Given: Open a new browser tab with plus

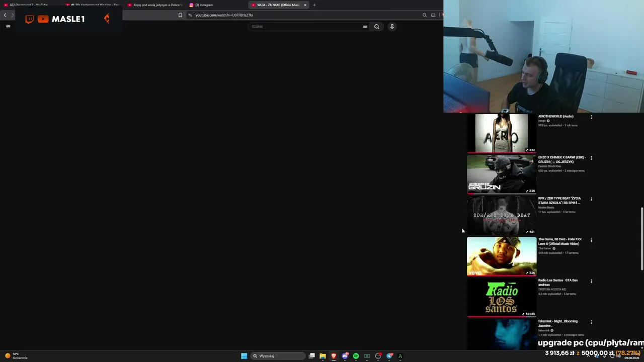Looking at the screenshot, I should [x=314, y=5].
